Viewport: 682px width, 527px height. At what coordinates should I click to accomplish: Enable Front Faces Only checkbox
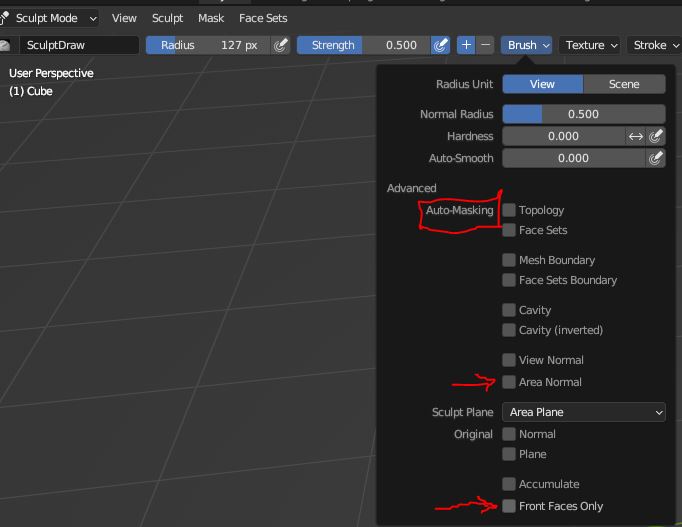(509, 506)
